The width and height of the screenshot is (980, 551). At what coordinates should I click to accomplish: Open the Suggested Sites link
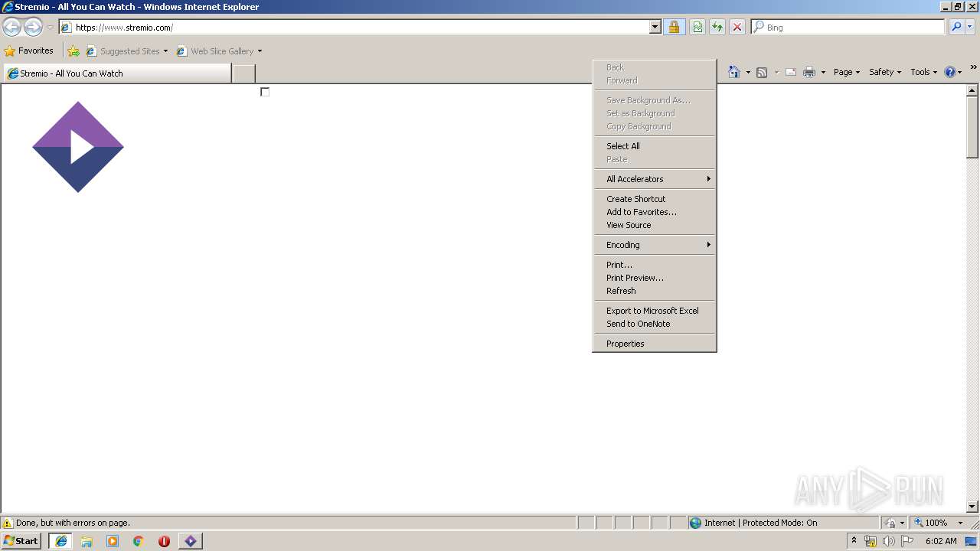click(127, 51)
